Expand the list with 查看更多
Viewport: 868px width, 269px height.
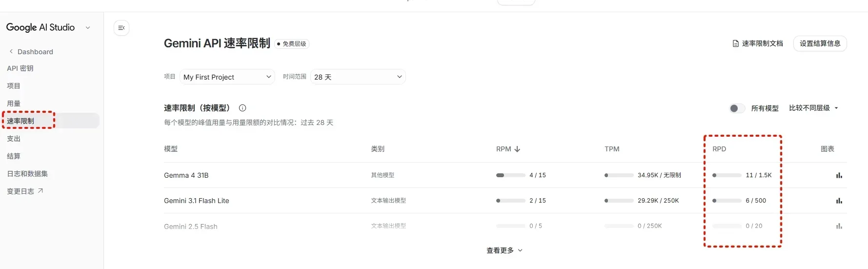click(x=504, y=250)
